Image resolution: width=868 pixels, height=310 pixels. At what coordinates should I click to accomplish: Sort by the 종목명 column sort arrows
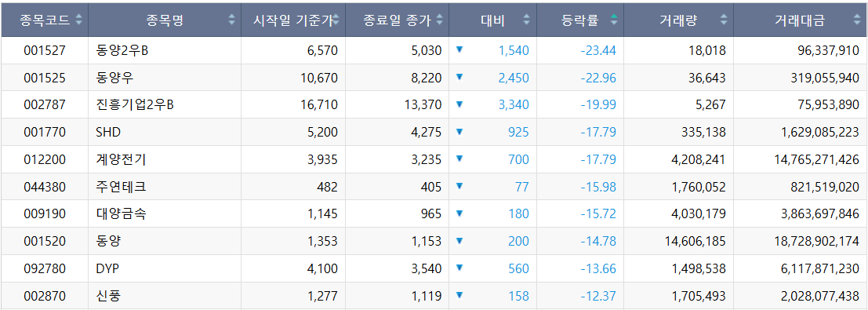231,20
